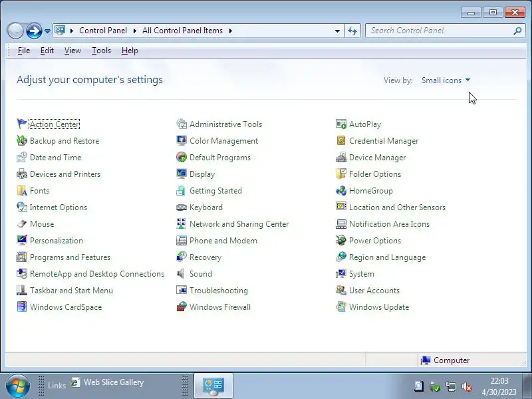
Task: Open the Administrative Tools gear icon
Action: 182,124
